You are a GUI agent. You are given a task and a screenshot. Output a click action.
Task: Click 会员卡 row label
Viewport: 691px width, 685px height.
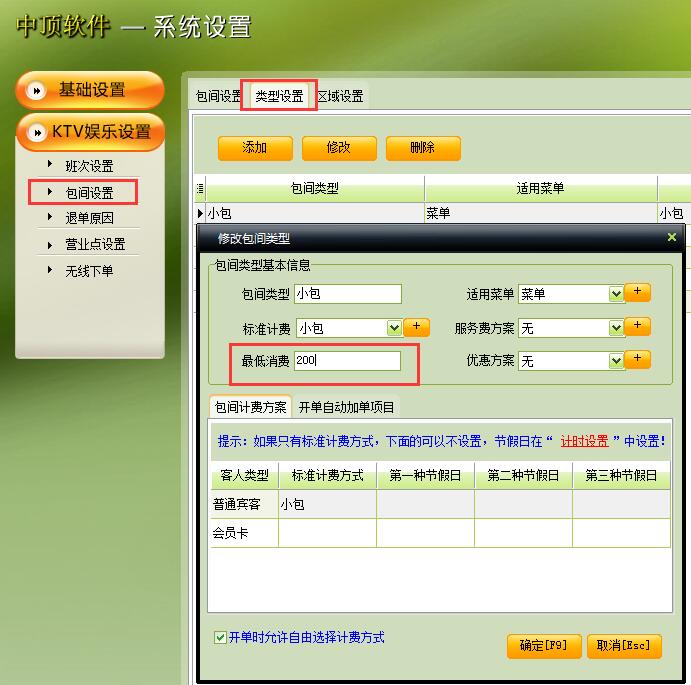244,533
